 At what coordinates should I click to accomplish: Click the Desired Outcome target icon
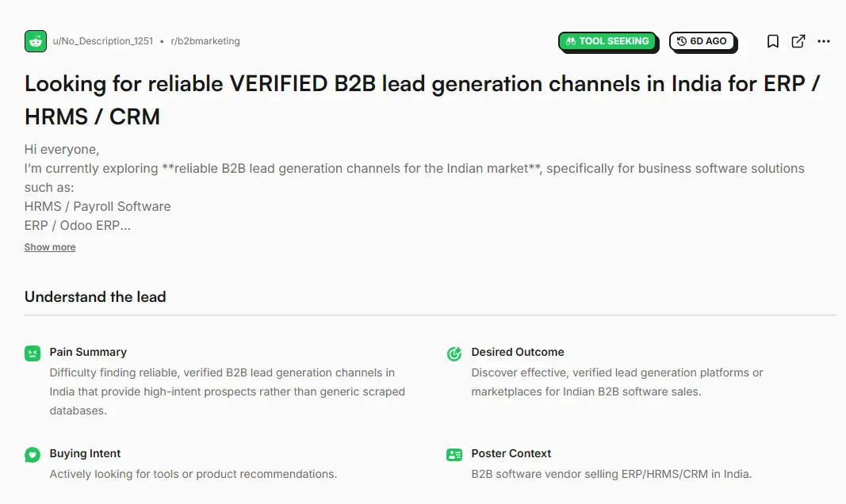(x=454, y=353)
